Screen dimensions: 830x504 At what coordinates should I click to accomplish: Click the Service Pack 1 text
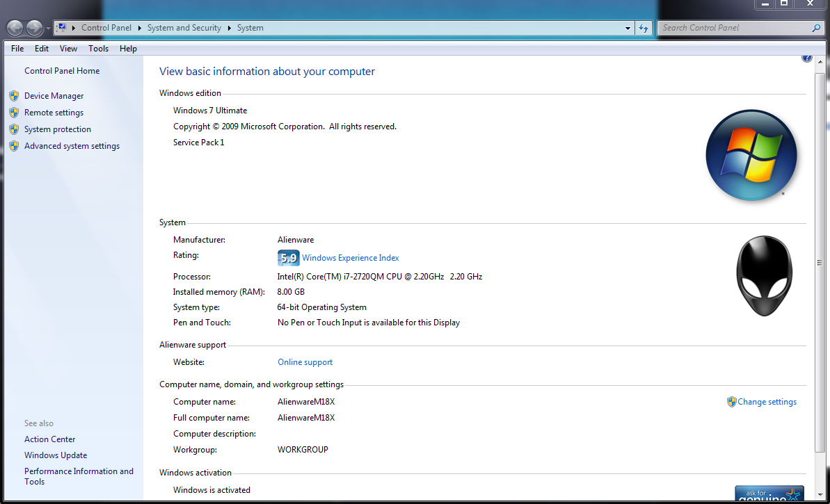[x=198, y=143]
